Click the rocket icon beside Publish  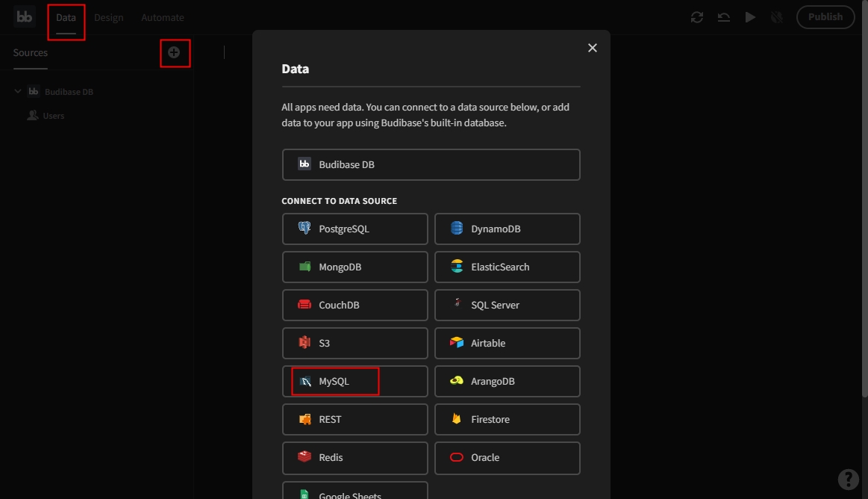(x=776, y=17)
